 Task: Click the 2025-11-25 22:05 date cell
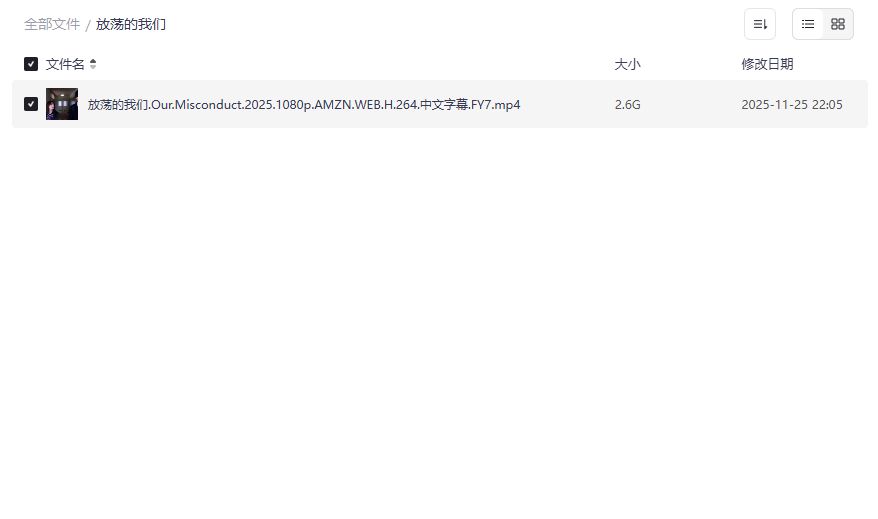pyautogui.click(x=792, y=105)
